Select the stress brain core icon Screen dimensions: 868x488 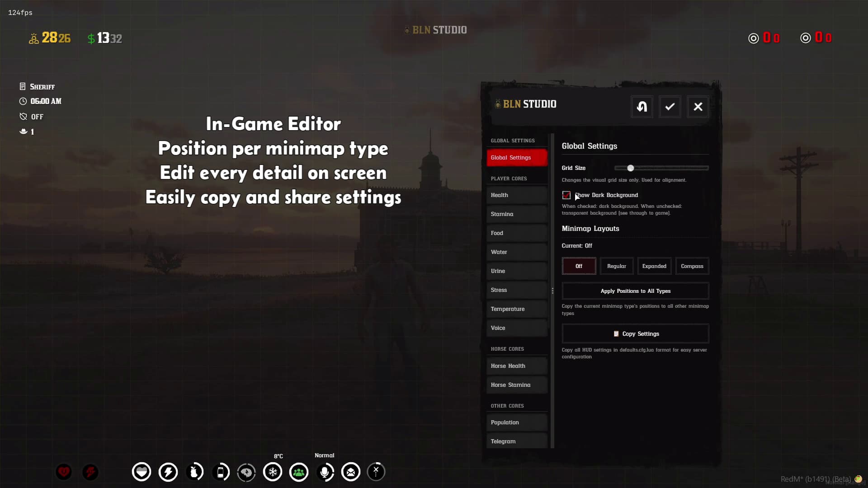246,473
